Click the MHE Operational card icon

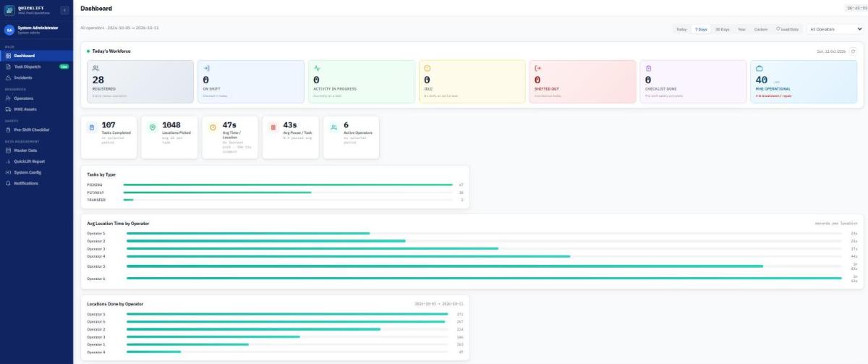(759, 68)
